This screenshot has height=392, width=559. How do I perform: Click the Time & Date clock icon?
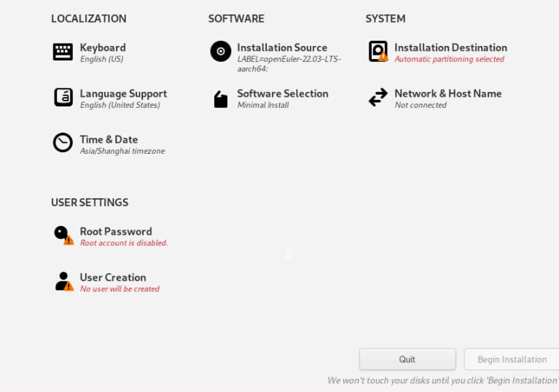[x=63, y=143]
